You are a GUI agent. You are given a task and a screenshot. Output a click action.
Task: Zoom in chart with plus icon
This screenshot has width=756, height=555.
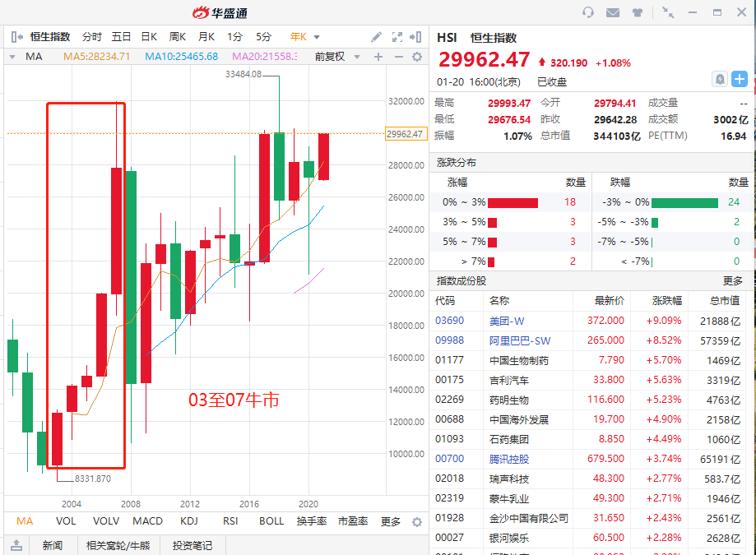pos(378,57)
